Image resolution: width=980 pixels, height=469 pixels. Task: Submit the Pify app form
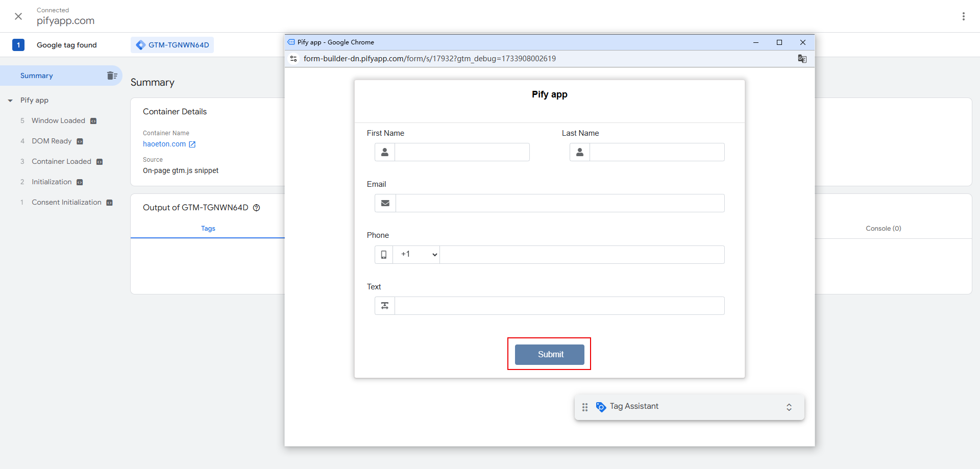550,355
